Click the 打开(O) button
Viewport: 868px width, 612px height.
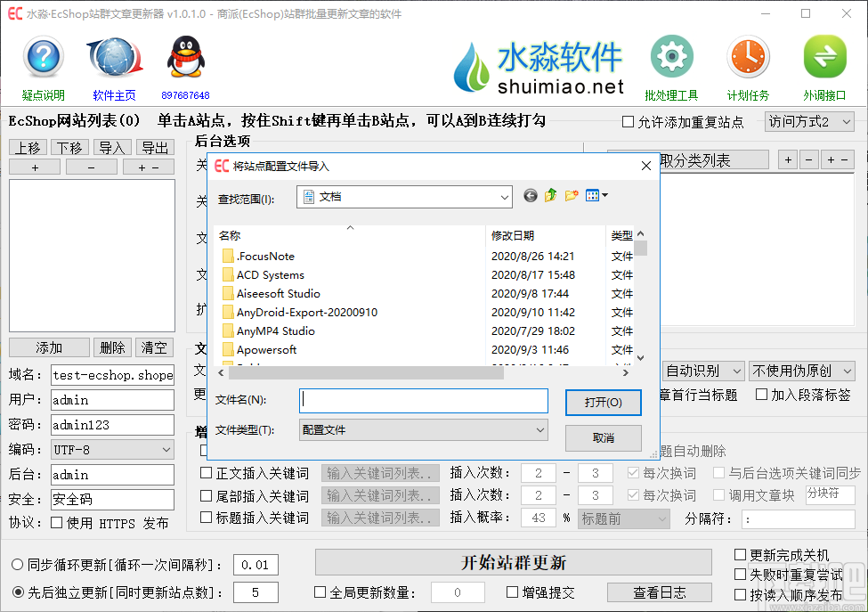[603, 402]
